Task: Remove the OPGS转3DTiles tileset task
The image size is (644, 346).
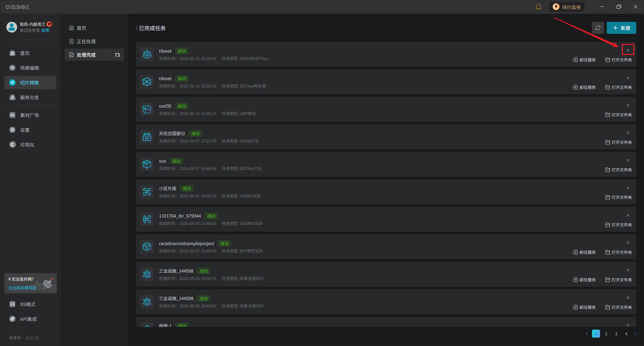Action: pyautogui.click(x=628, y=50)
